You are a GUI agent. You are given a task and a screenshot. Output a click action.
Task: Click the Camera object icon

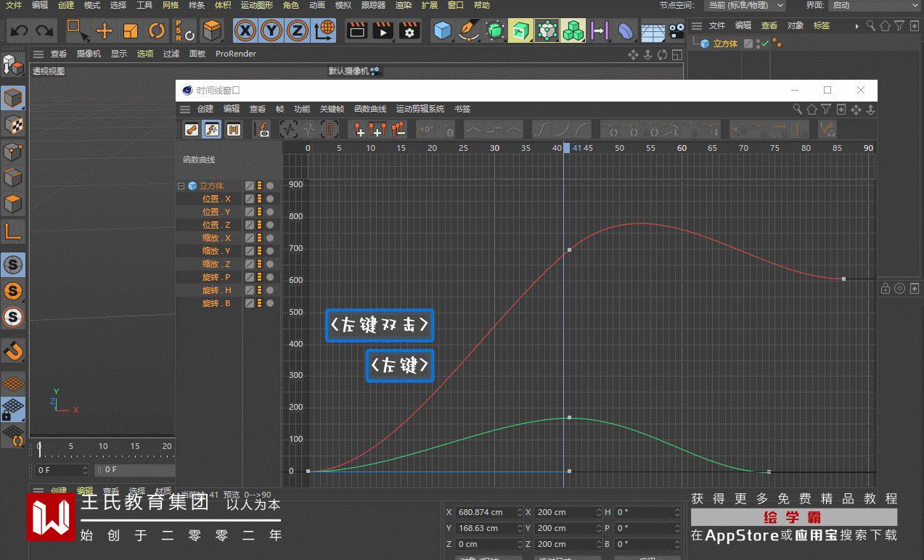coord(677,30)
